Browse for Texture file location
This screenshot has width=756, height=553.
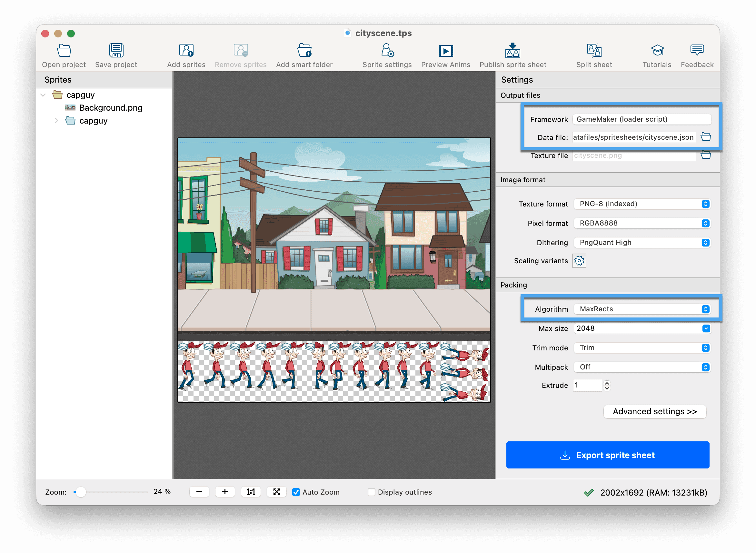pyautogui.click(x=705, y=155)
